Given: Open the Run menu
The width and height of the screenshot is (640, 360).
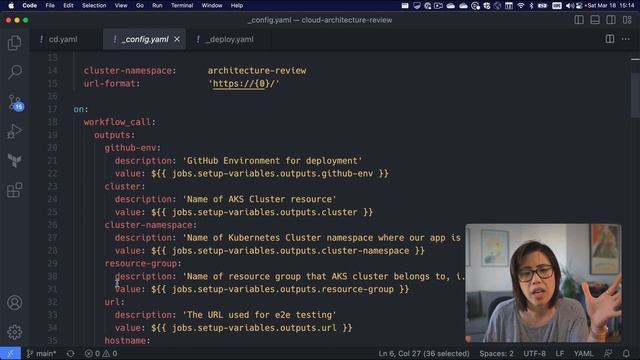Looking at the screenshot, I should tap(157, 5).
